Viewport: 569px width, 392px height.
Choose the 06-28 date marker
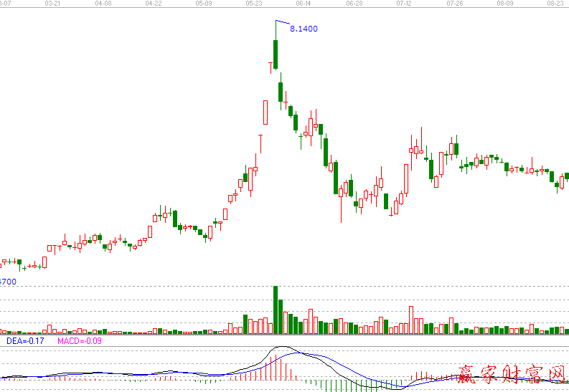tap(353, 4)
